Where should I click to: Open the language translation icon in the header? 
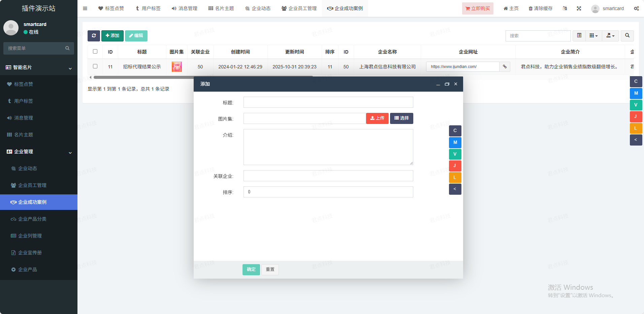(x=565, y=8)
